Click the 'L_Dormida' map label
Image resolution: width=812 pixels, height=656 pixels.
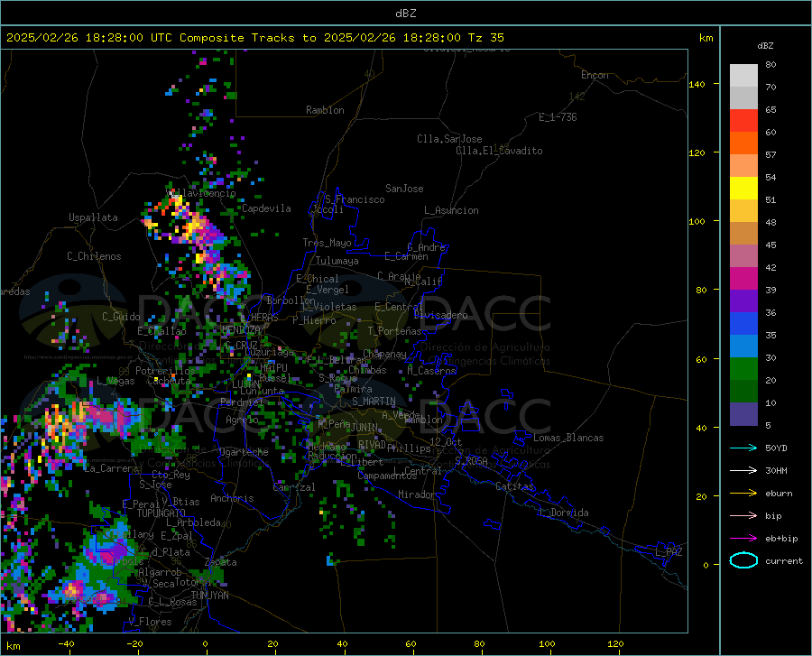pos(564,513)
